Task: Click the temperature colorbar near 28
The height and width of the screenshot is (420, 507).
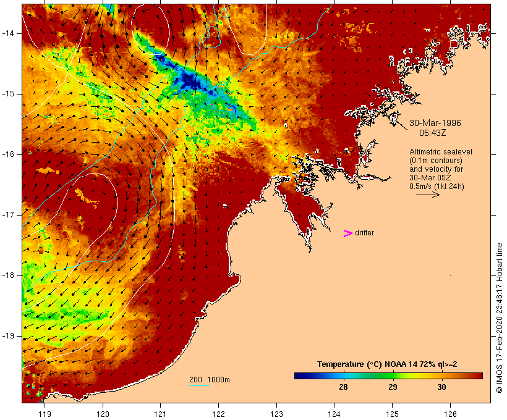Action: pyautogui.click(x=343, y=376)
